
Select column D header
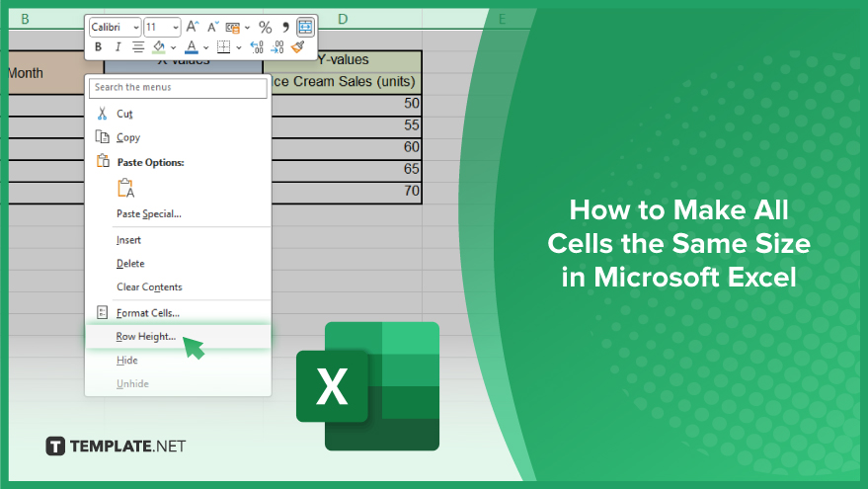click(343, 20)
